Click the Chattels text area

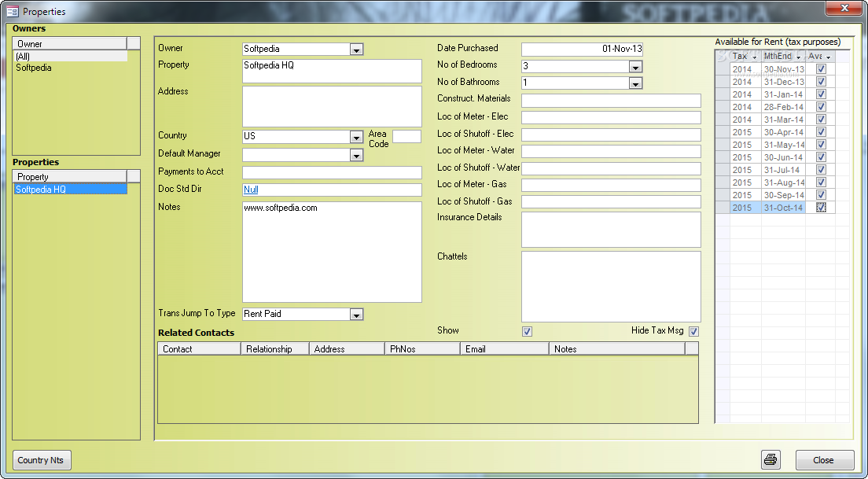point(611,287)
